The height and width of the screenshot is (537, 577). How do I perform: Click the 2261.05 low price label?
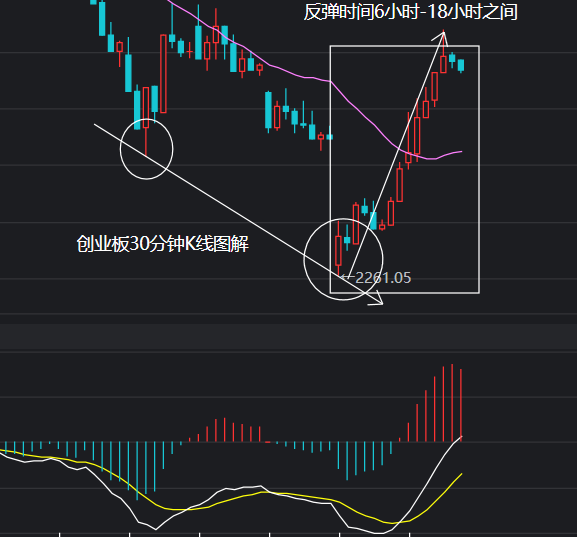(383, 278)
